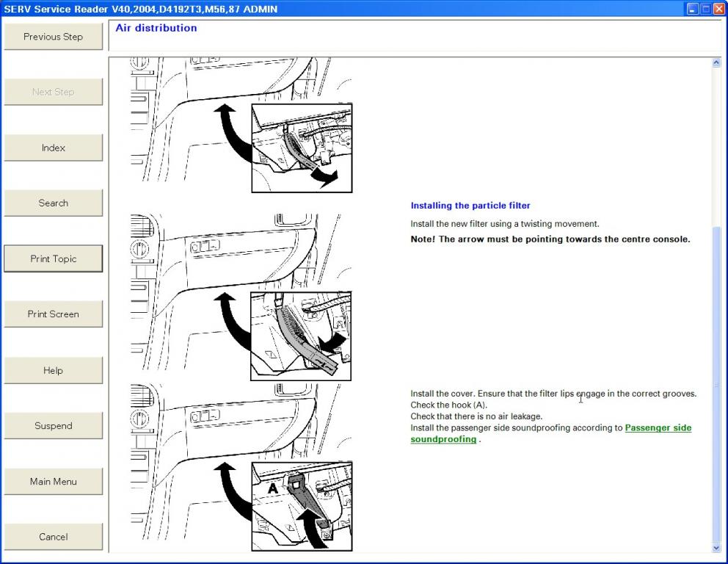
Task: Click the Suspend button
Action: 54,425
